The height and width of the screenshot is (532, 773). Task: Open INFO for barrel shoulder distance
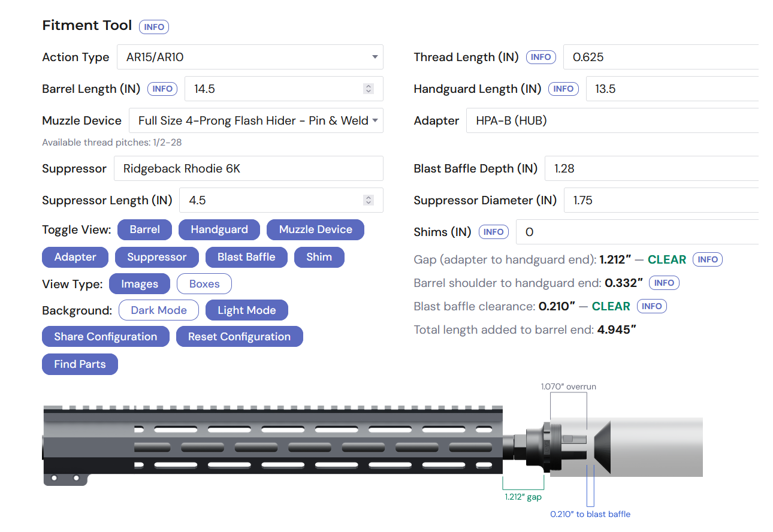pyautogui.click(x=664, y=283)
